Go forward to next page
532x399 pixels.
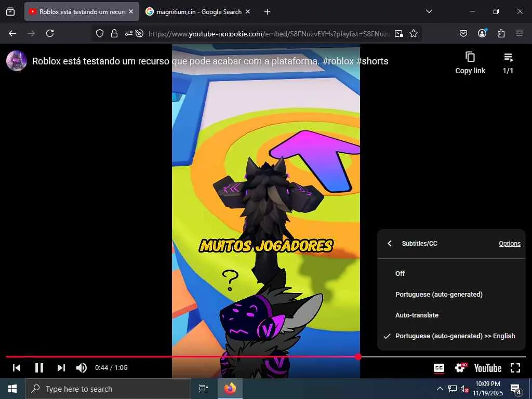31,33
